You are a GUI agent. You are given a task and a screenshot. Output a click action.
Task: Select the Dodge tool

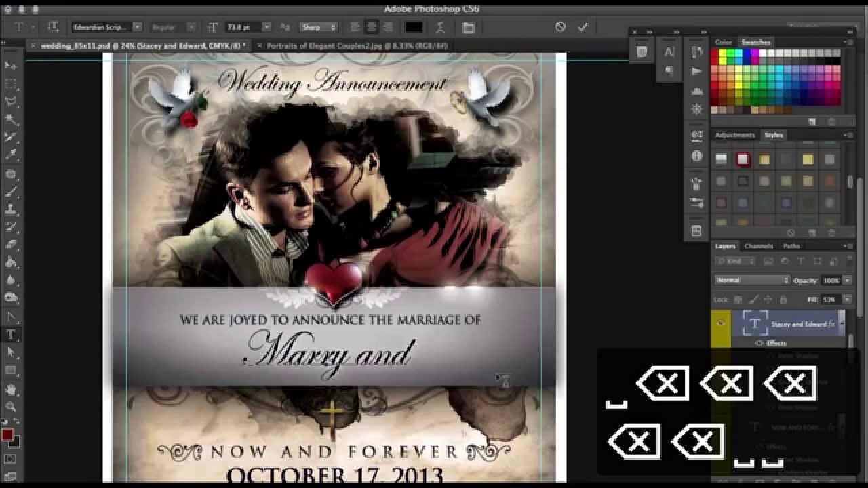(x=11, y=298)
